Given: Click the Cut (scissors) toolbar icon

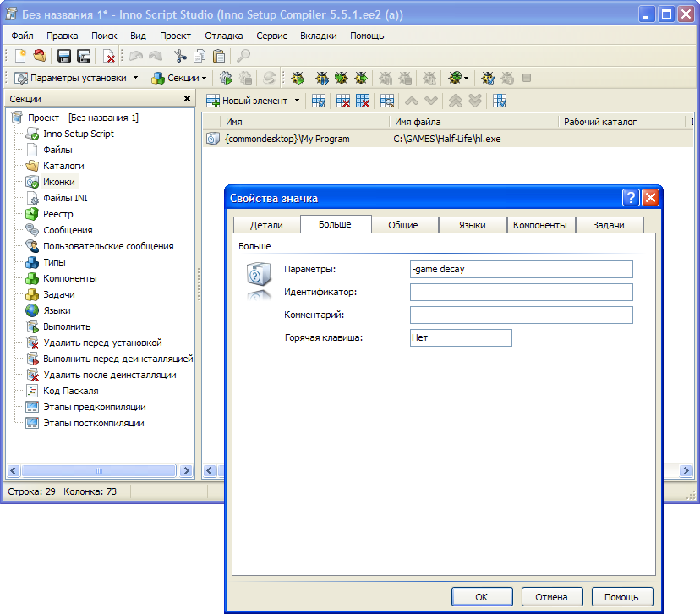Looking at the screenshot, I should click(x=179, y=56).
